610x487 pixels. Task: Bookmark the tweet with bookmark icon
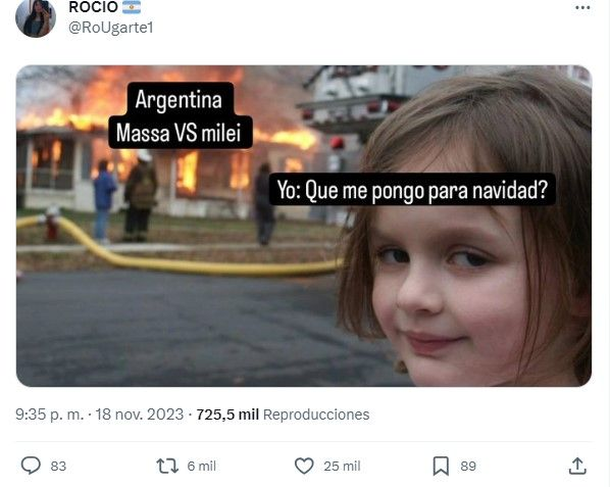[x=441, y=466]
